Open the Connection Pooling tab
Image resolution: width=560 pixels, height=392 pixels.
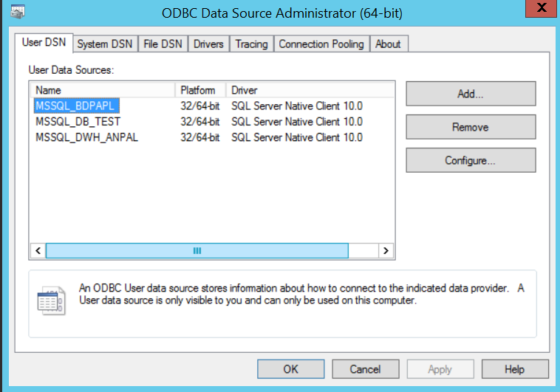click(x=321, y=44)
